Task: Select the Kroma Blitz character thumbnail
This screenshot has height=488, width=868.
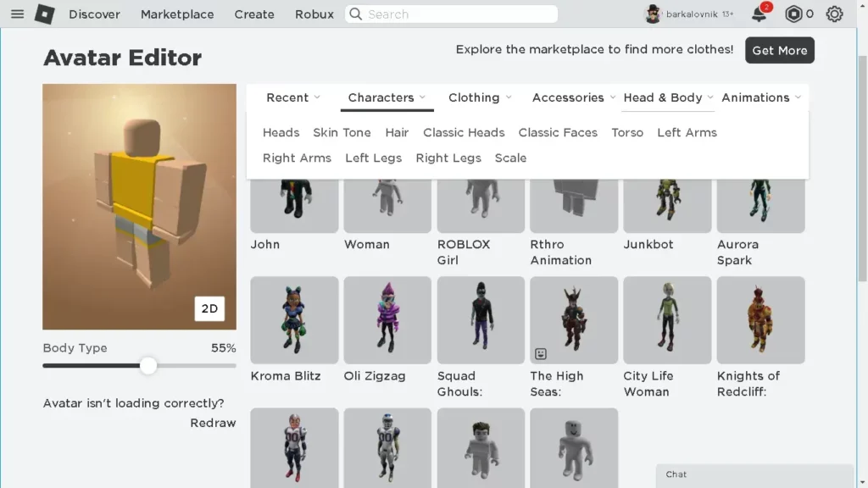Action: coord(294,319)
